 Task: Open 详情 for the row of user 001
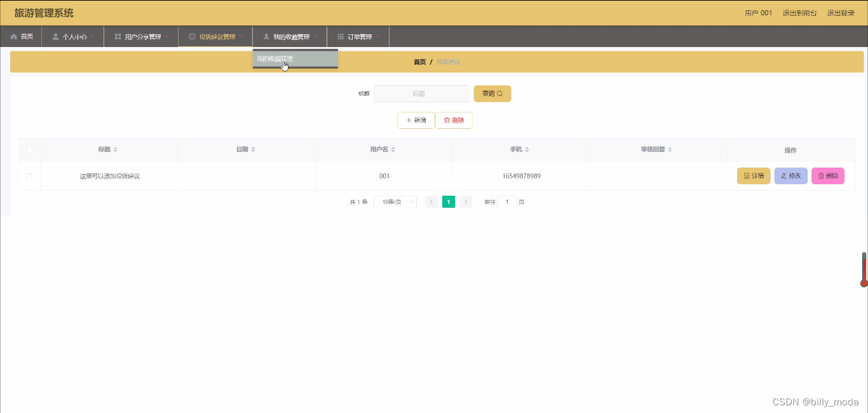(754, 176)
